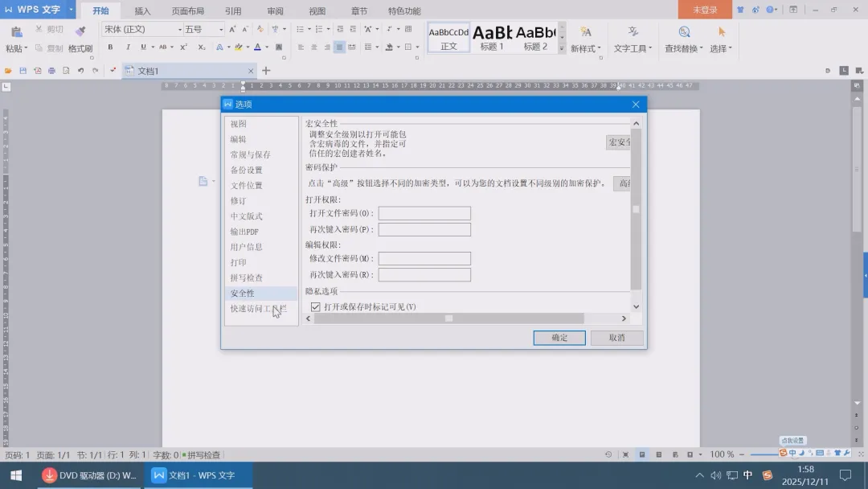This screenshot has width=868, height=489.
Task: Click the align right icon
Action: coord(327,47)
